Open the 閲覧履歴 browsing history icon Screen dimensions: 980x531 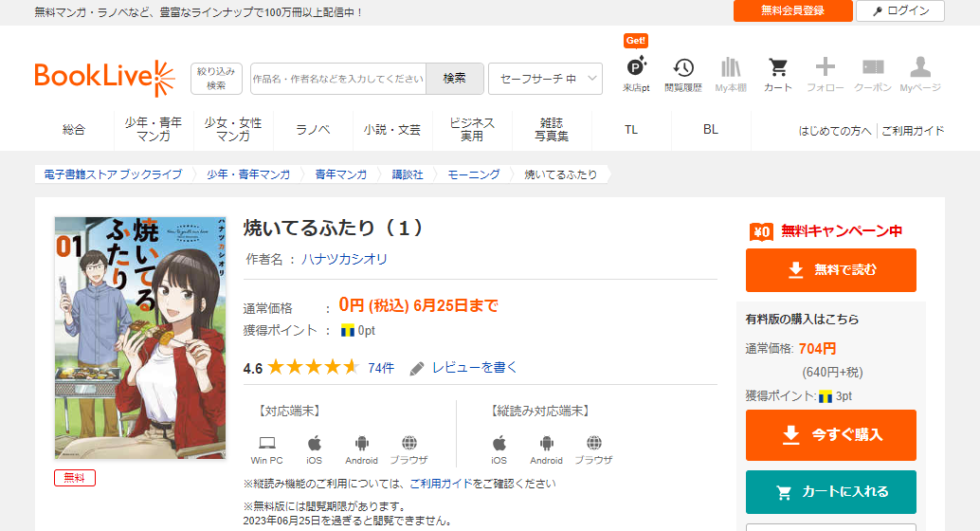click(x=683, y=68)
